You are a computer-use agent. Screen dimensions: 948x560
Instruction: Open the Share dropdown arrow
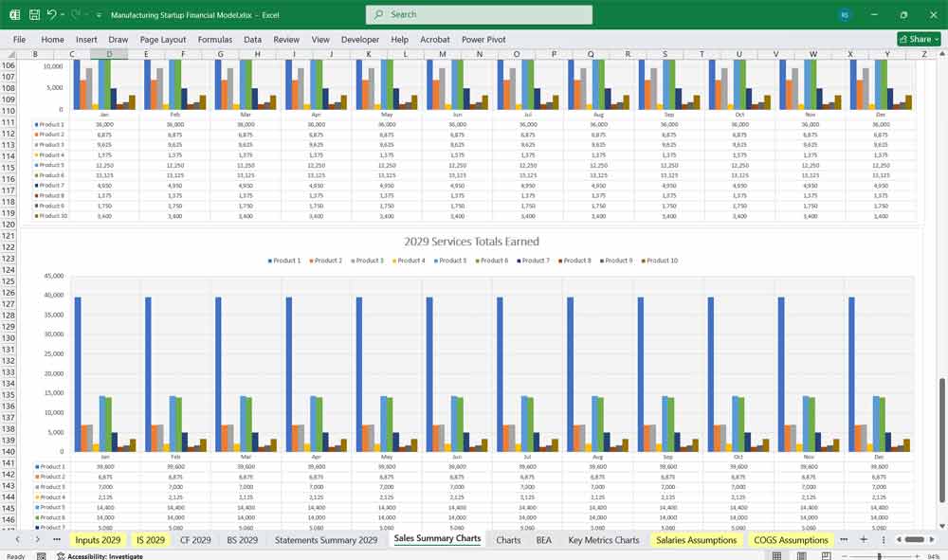pos(937,38)
